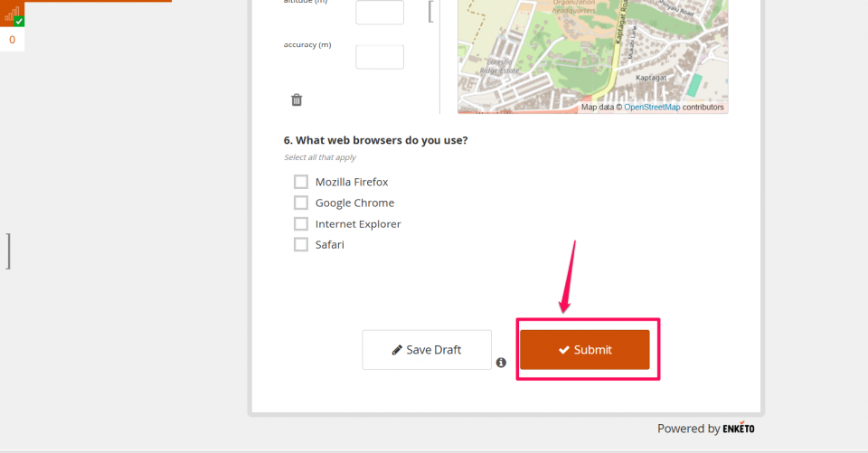Click the info icon beside Save Draft
Screen dimensions: 868x453
[x=501, y=363]
